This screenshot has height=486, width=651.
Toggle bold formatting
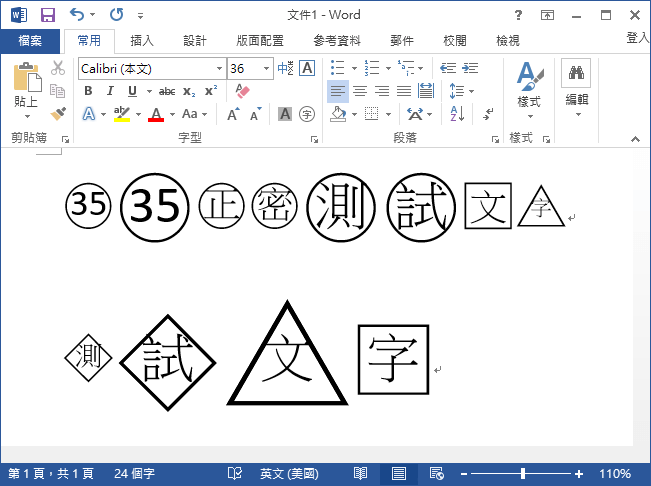pyautogui.click(x=88, y=91)
